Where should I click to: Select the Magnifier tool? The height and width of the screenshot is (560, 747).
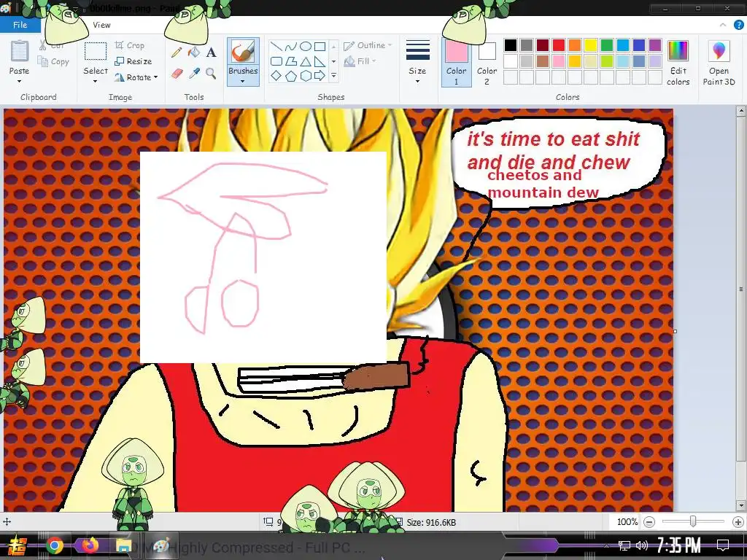click(211, 74)
